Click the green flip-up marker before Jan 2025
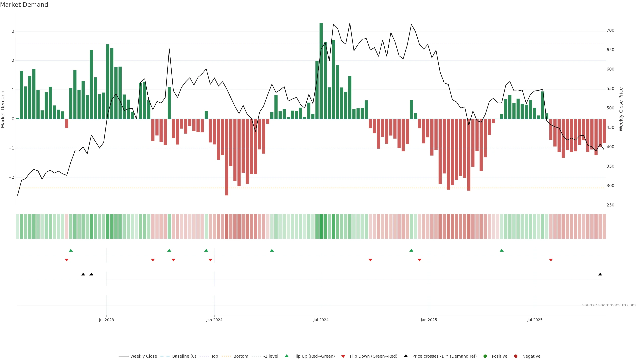The height and width of the screenshot is (362, 644). [x=411, y=250]
